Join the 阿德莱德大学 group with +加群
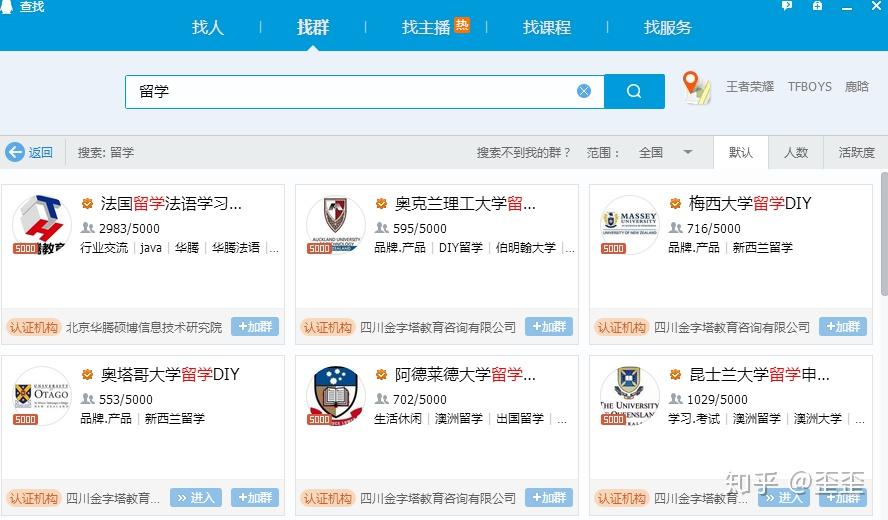Image resolution: width=888 pixels, height=520 pixels. [549, 498]
